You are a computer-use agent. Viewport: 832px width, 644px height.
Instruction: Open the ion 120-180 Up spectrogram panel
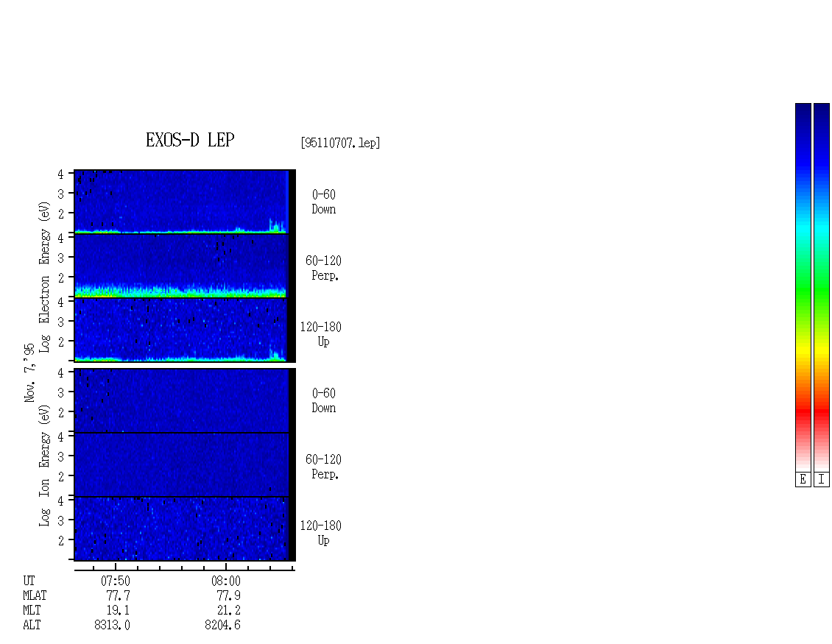tap(185, 529)
